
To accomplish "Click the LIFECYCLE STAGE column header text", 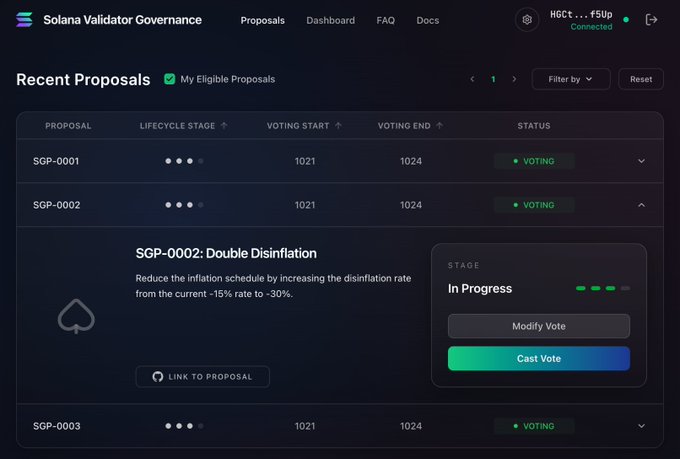I will pyautogui.click(x=177, y=126).
